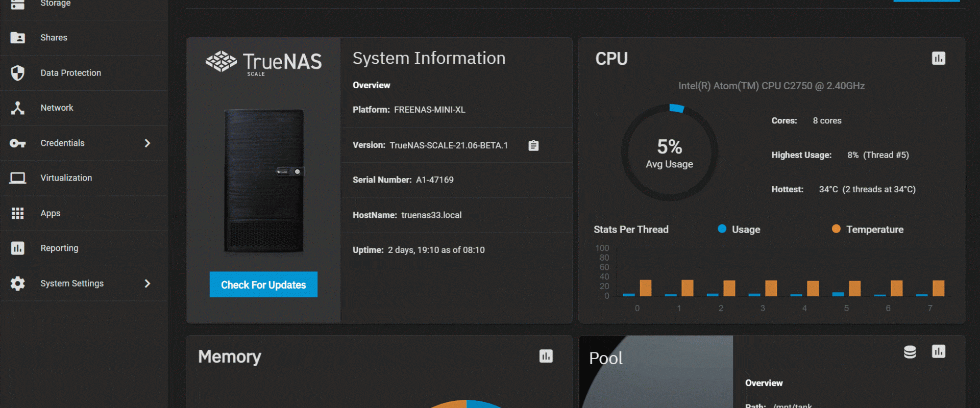Click the Credentials key icon
This screenshot has width=980, height=408.
pyautogui.click(x=18, y=143)
